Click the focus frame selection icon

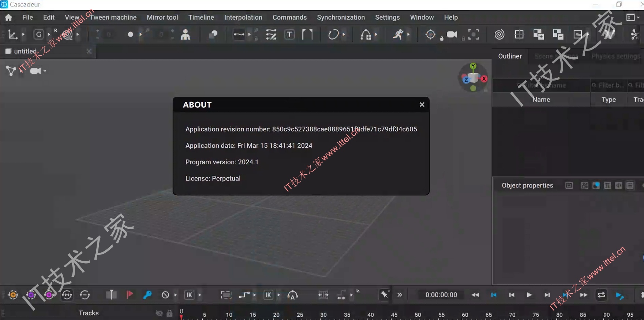tap(473, 35)
